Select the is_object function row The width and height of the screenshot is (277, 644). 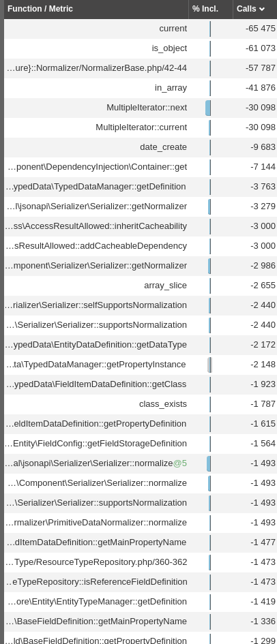click(141, 48)
